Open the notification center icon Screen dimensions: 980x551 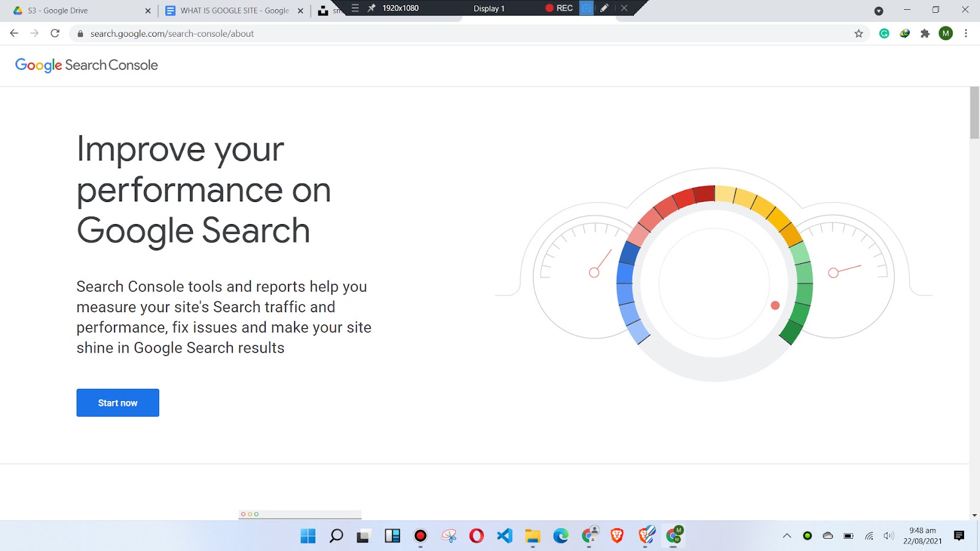[959, 536]
